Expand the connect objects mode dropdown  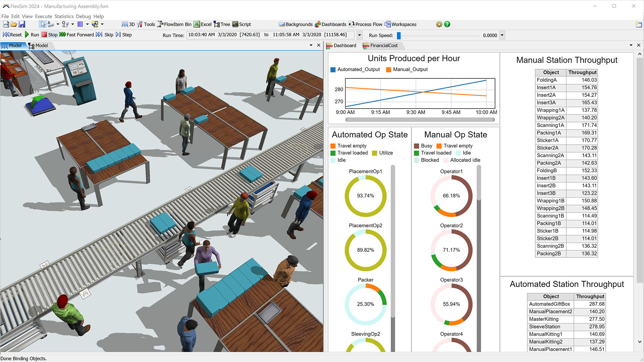(58, 24)
